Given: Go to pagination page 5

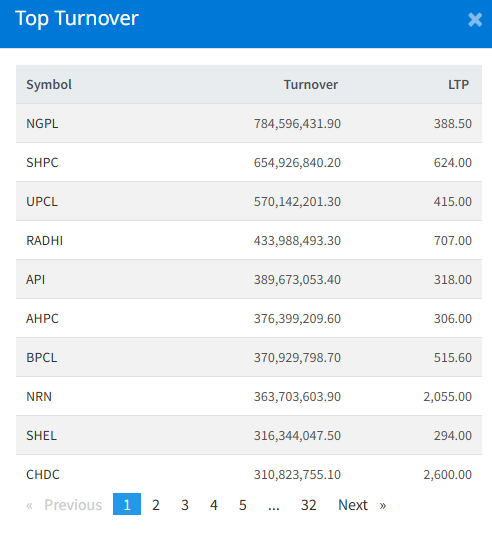Looking at the screenshot, I should click(x=243, y=505).
